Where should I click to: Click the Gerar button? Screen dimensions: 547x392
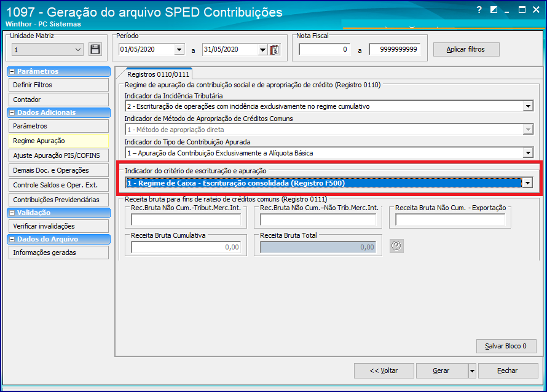click(442, 370)
